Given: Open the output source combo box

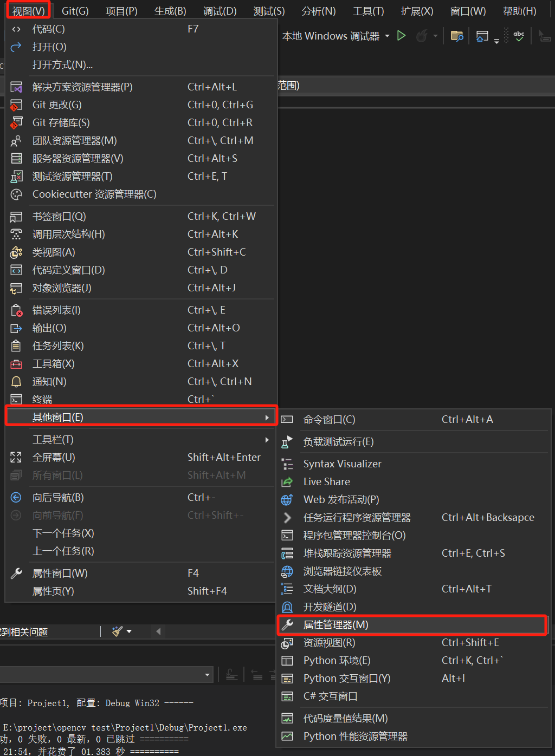Looking at the screenshot, I should click(x=106, y=675).
